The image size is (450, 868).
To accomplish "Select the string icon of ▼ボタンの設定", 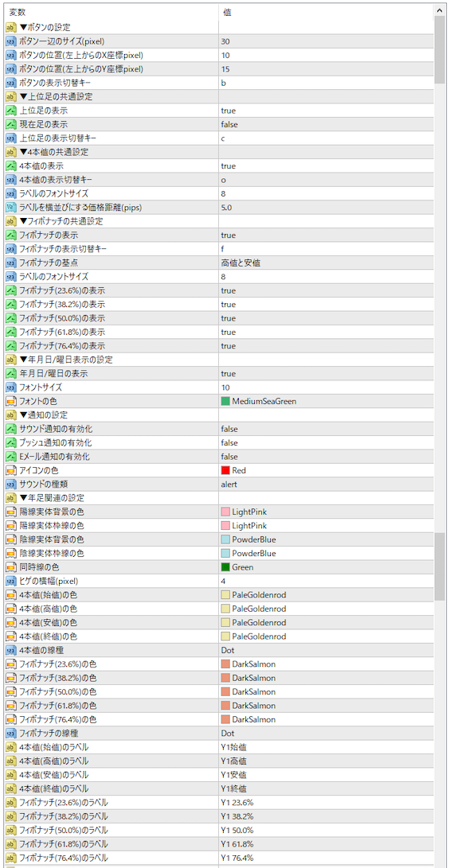I will [11, 28].
